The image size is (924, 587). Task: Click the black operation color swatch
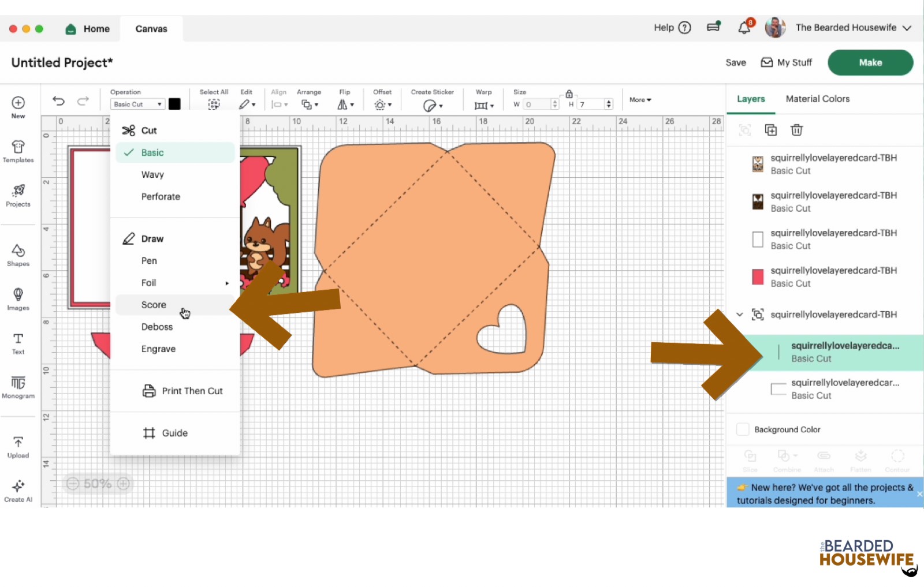tap(174, 104)
